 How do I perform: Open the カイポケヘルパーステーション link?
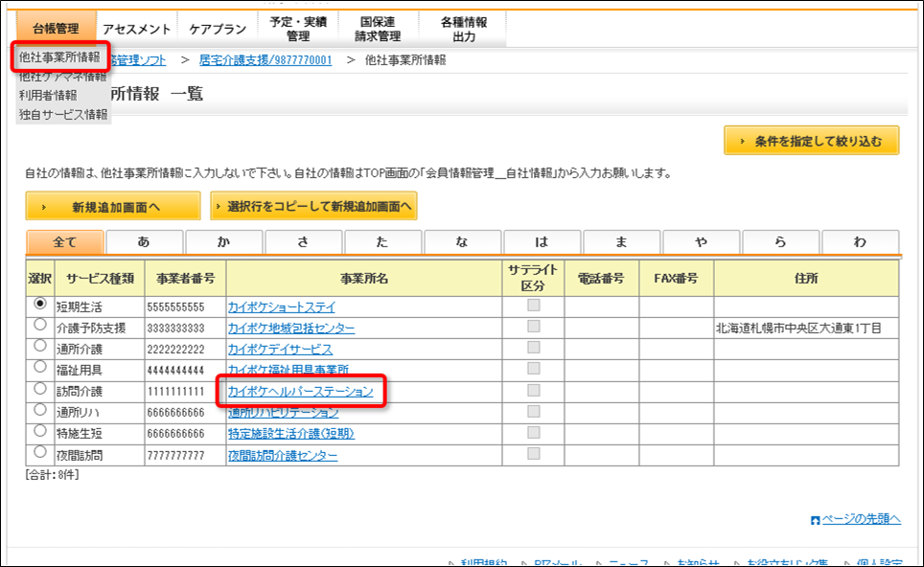(301, 392)
